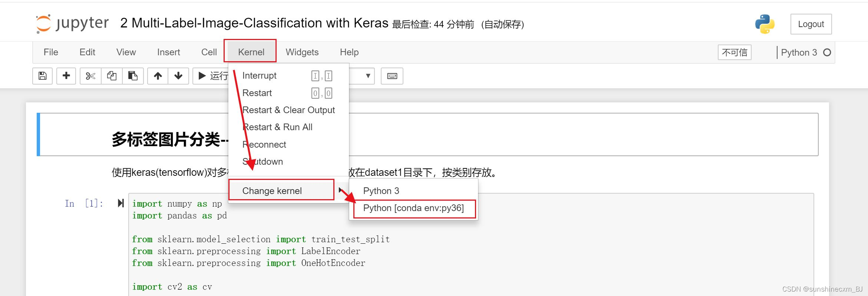Move selected cell up arrow
Image resolution: width=868 pixels, height=296 pixels.
pyautogui.click(x=158, y=76)
